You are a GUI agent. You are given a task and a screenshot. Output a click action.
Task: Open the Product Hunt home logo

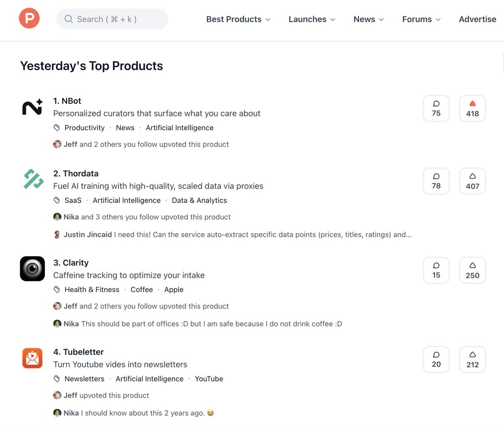click(29, 18)
